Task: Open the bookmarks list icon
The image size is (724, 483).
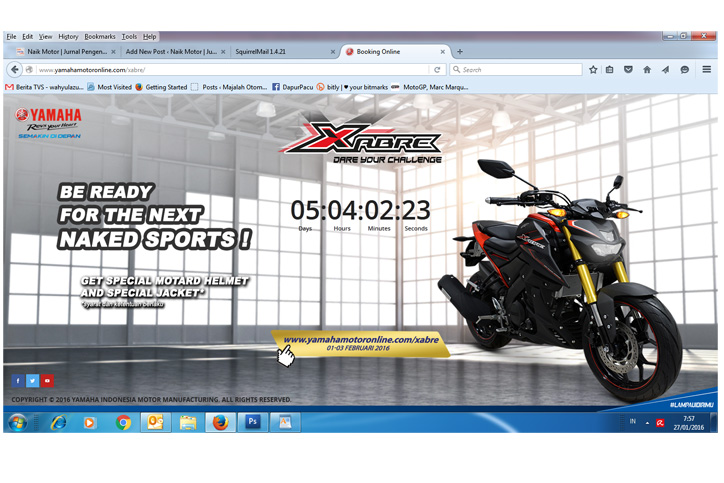Action: (x=609, y=70)
